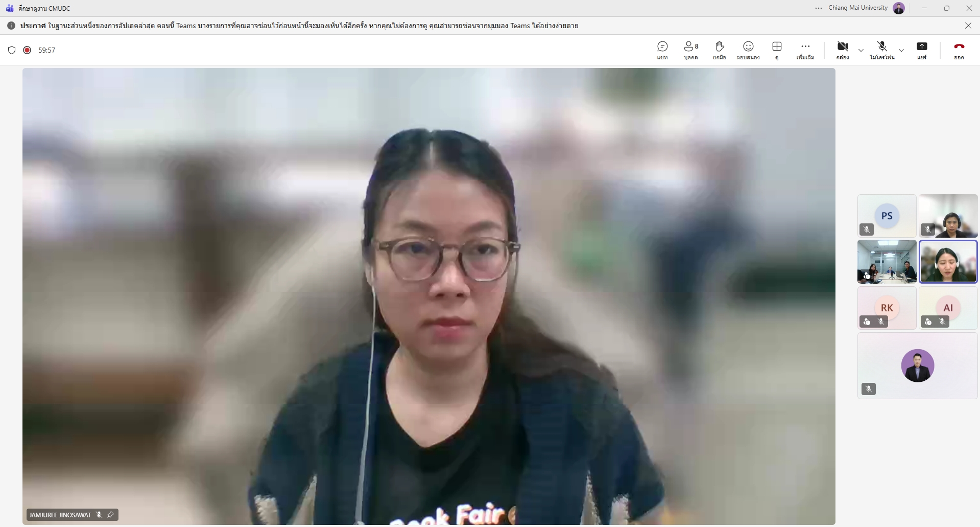The image size is (980, 527).
Task: Open title bar settings and more menu
Action: coord(819,8)
